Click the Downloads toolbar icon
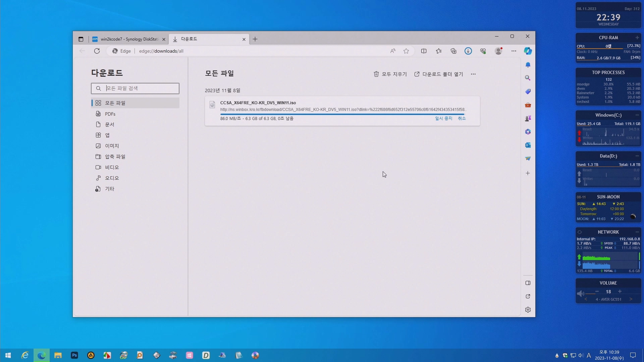Image resolution: width=644 pixels, height=362 pixels. 468,51
